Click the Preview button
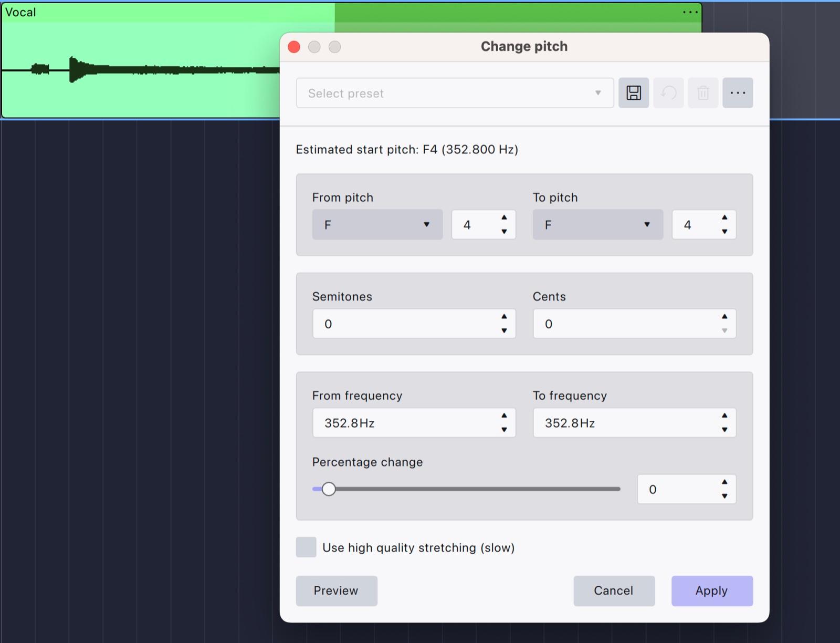The image size is (840, 643). (337, 591)
